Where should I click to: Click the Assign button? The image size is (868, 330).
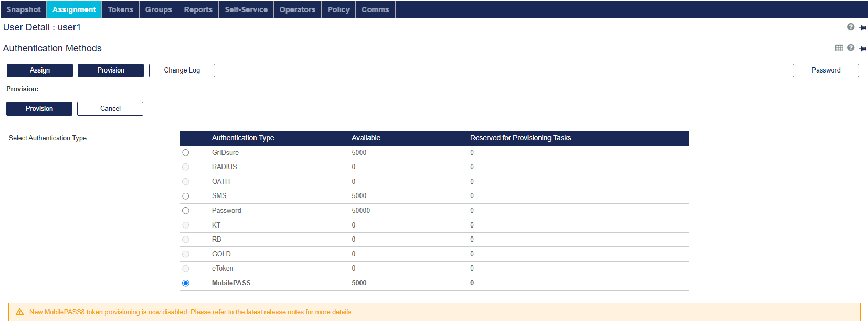click(x=40, y=70)
